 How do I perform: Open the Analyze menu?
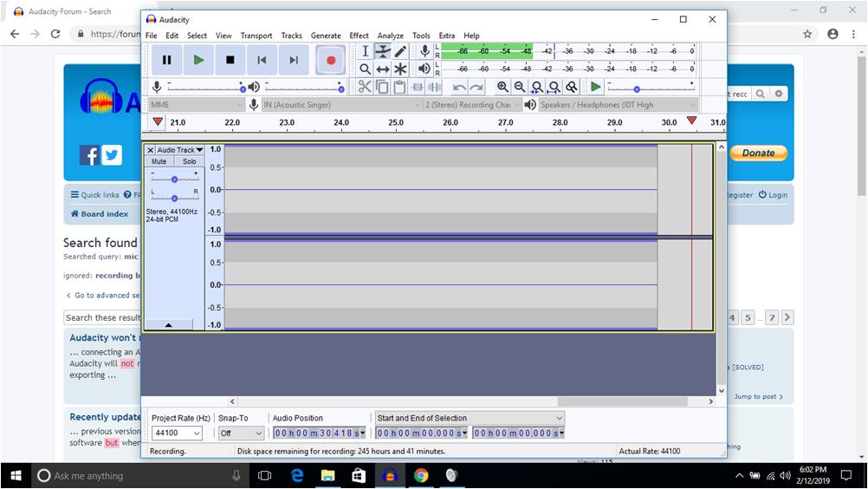[x=391, y=36]
